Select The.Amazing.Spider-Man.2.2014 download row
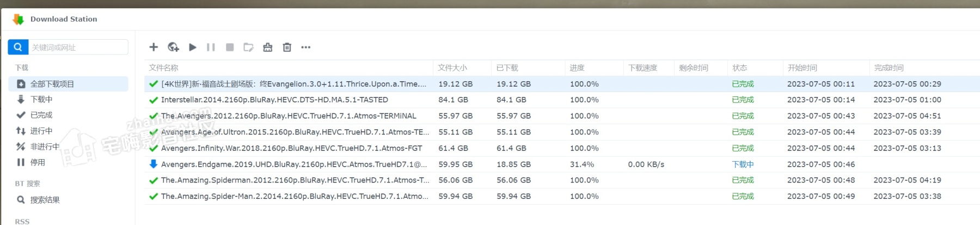The height and width of the screenshot is (225, 980). point(562,196)
